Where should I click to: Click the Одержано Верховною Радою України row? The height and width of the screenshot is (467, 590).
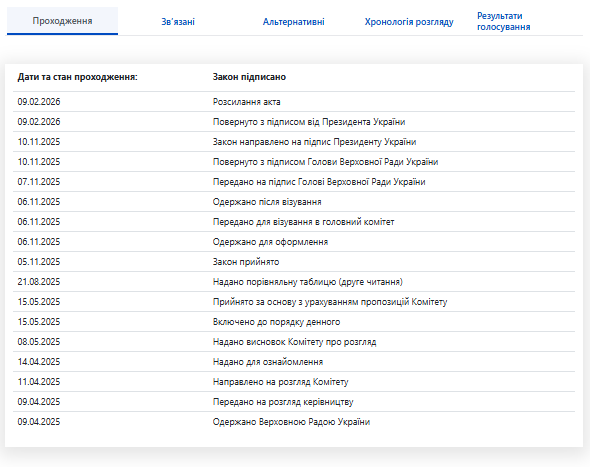(294, 421)
